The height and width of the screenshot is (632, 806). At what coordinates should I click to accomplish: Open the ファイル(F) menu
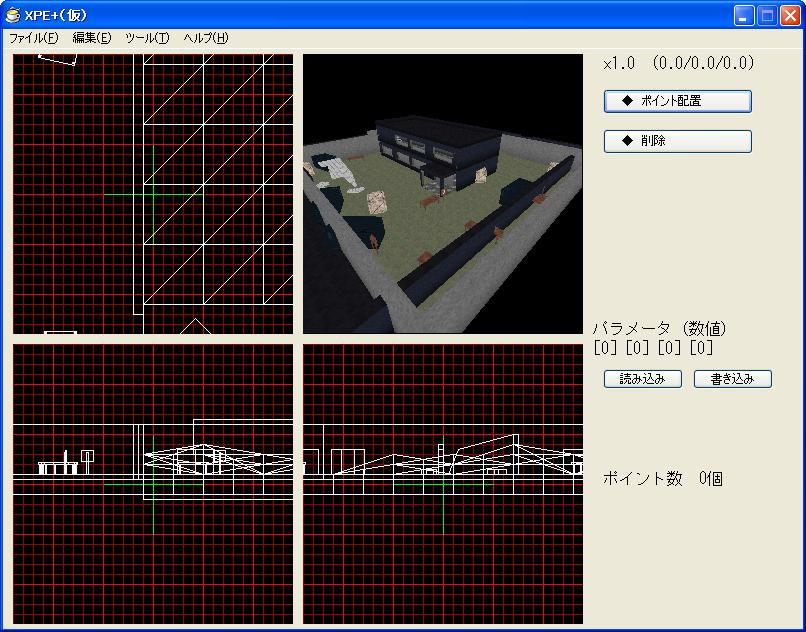(34, 38)
